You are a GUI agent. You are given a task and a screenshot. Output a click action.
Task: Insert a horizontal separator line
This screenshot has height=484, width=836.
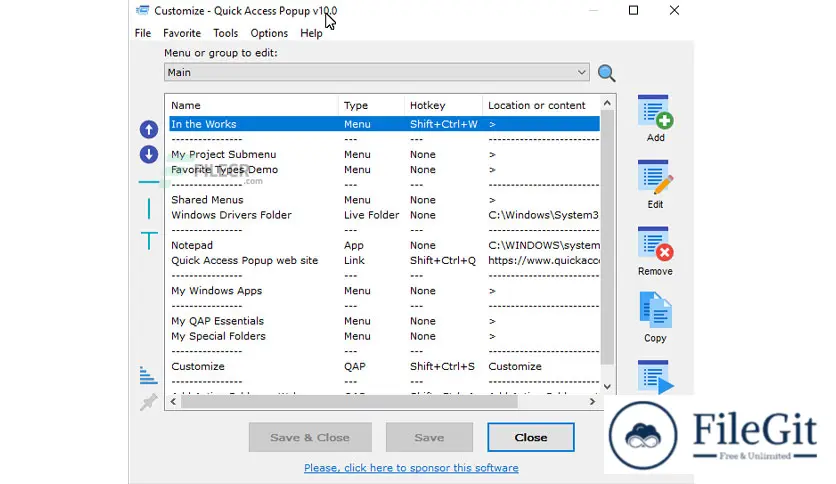149,182
